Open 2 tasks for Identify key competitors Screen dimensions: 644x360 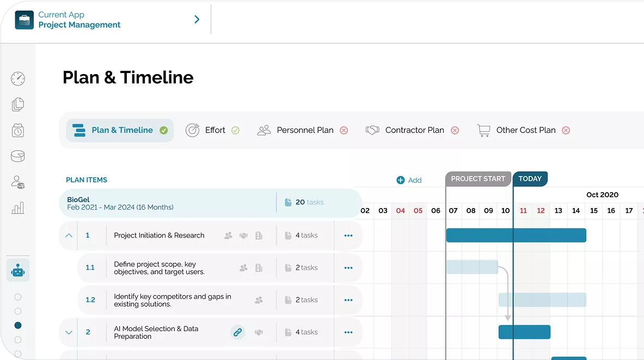[302, 300]
